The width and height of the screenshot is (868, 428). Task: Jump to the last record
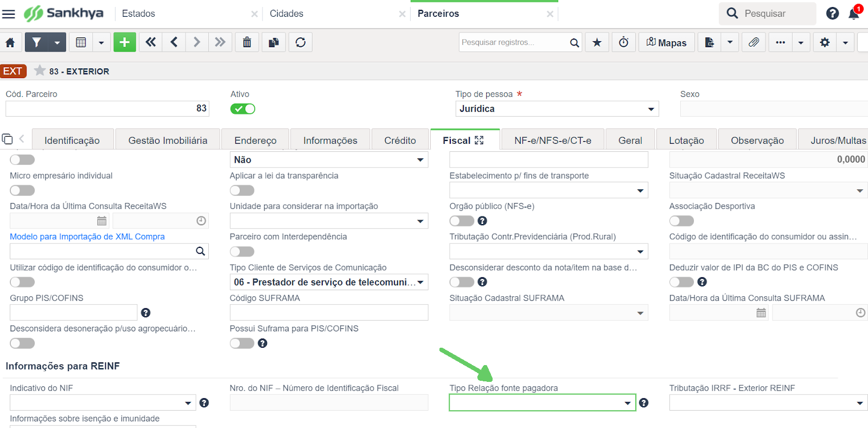pos(220,42)
